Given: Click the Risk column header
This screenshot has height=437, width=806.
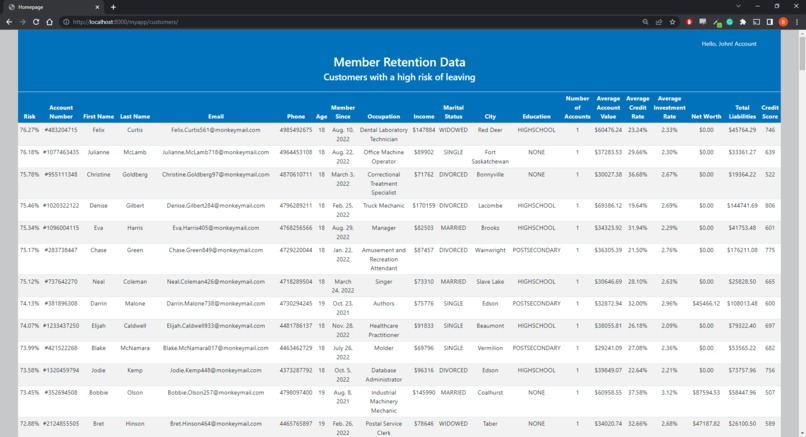Looking at the screenshot, I should tap(29, 117).
